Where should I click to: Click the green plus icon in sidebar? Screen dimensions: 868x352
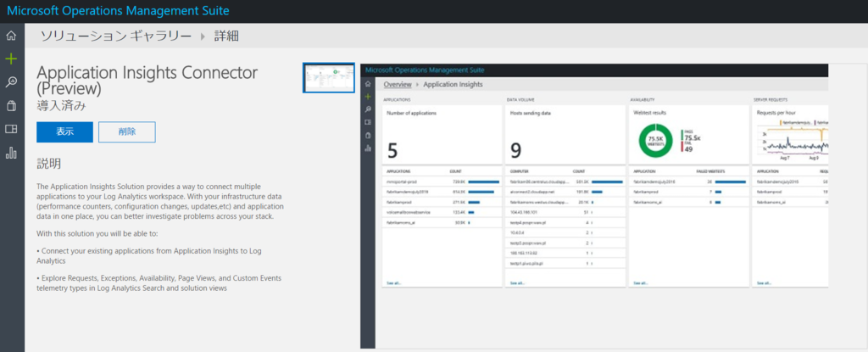11,59
